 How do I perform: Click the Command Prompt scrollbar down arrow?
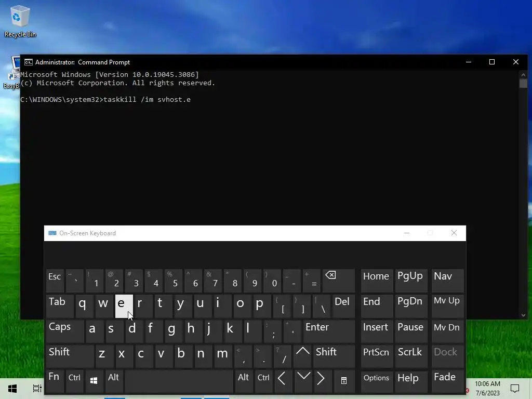point(523,315)
